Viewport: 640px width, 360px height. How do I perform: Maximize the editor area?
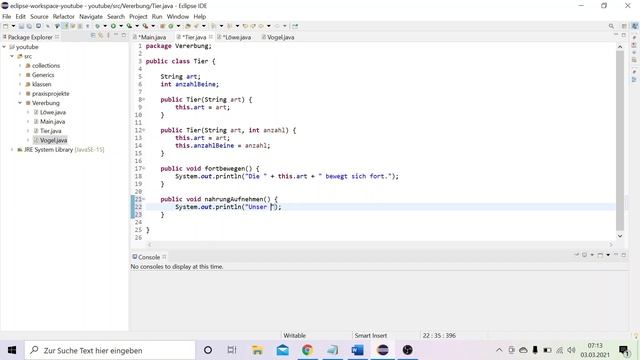coord(624,36)
